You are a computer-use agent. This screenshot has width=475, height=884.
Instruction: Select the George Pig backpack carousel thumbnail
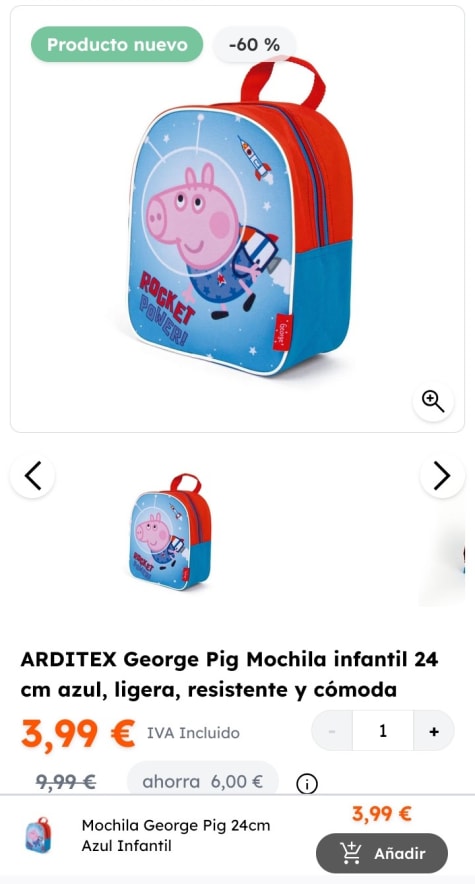click(170, 532)
